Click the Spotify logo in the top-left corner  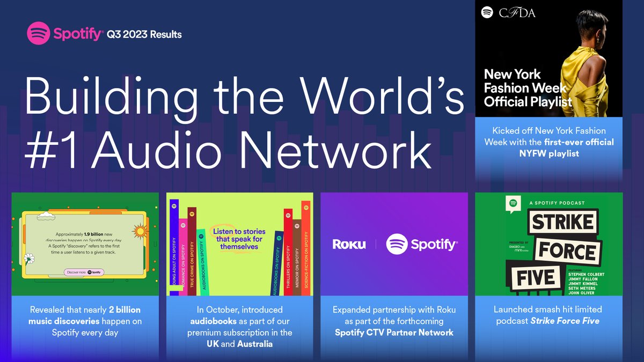point(39,33)
